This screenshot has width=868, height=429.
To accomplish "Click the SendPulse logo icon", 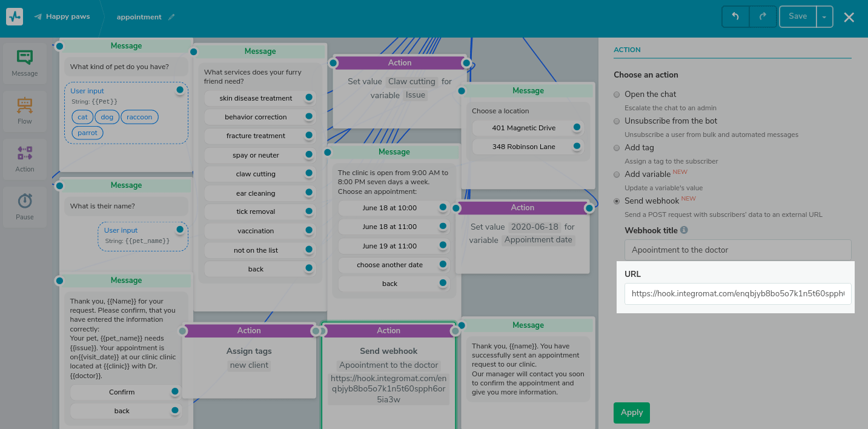I will click(15, 16).
